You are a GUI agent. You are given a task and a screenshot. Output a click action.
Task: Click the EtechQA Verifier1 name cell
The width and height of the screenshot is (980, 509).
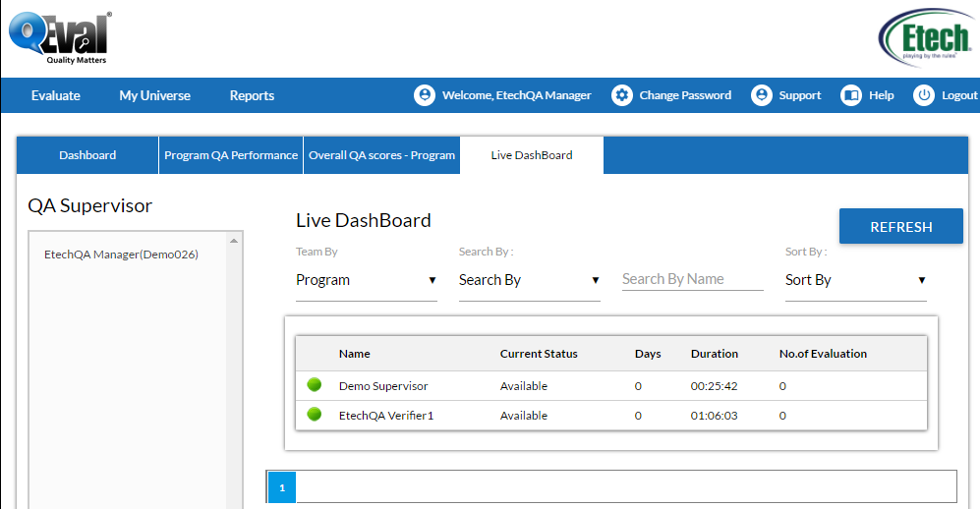coord(386,416)
